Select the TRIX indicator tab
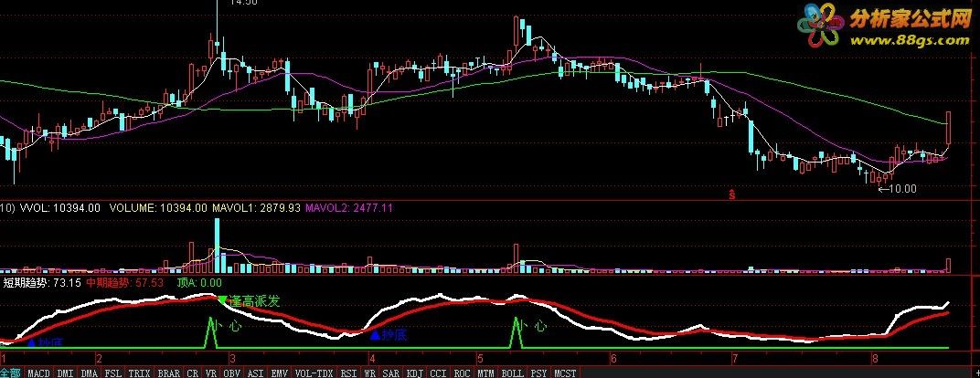This screenshot has height=378, width=980. [x=140, y=373]
